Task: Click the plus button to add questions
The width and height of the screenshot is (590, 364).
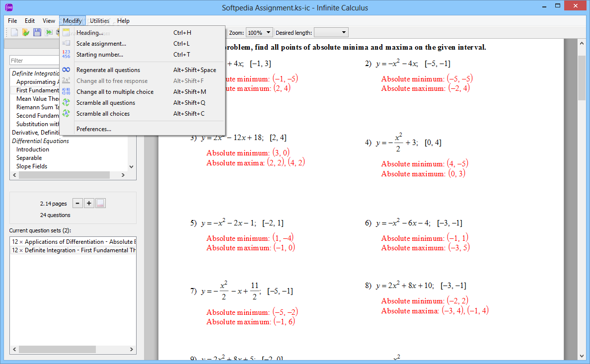Action: pos(89,203)
